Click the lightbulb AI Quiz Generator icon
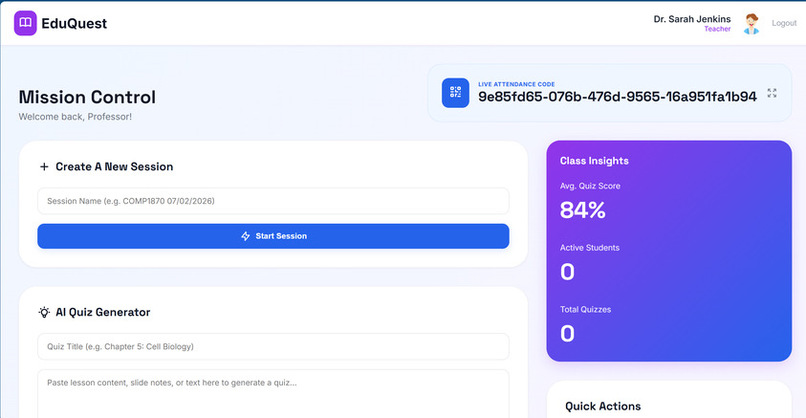Viewport: 806px width, 418px height. coord(44,312)
